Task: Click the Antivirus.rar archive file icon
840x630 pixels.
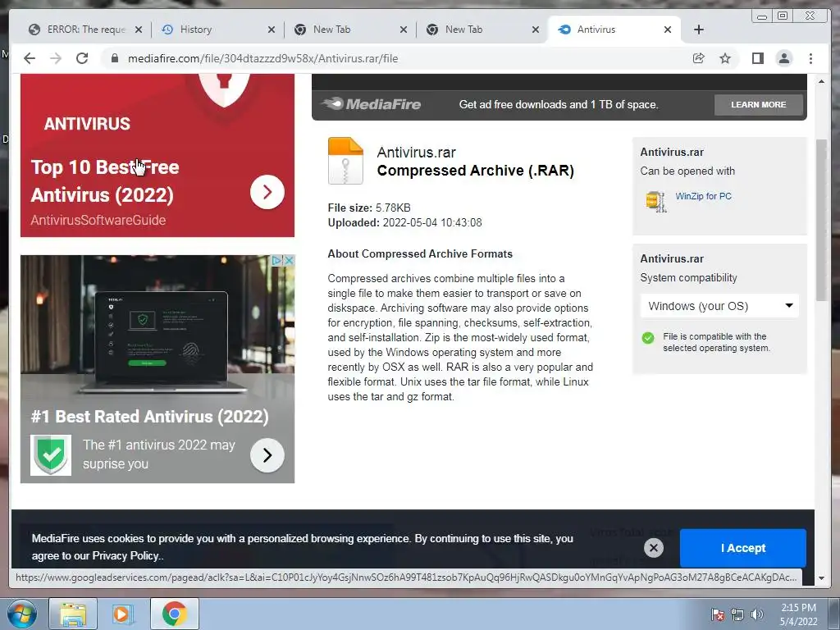Action: [345, 161]
